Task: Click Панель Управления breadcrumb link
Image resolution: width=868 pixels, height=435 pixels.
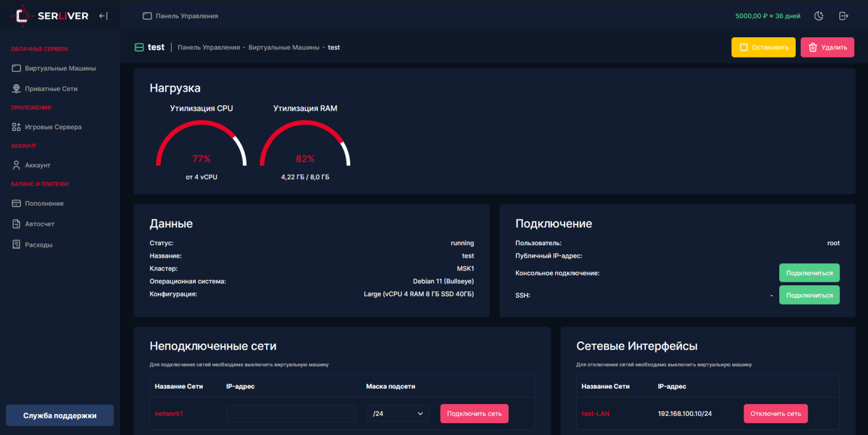Action: pos(209,47)
